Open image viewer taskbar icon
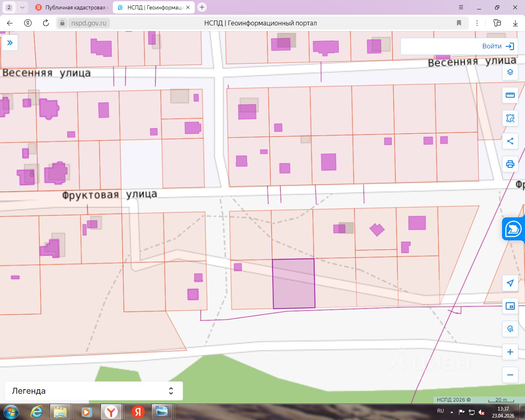 pyautogui.click(x=162, y=412)
